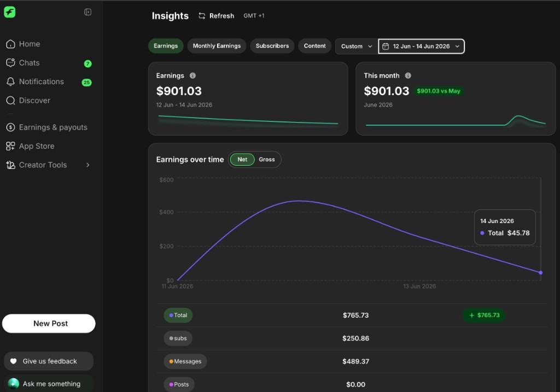Click the $765.73 Total amount
560x392 pixels.
[x=355, y=315]
